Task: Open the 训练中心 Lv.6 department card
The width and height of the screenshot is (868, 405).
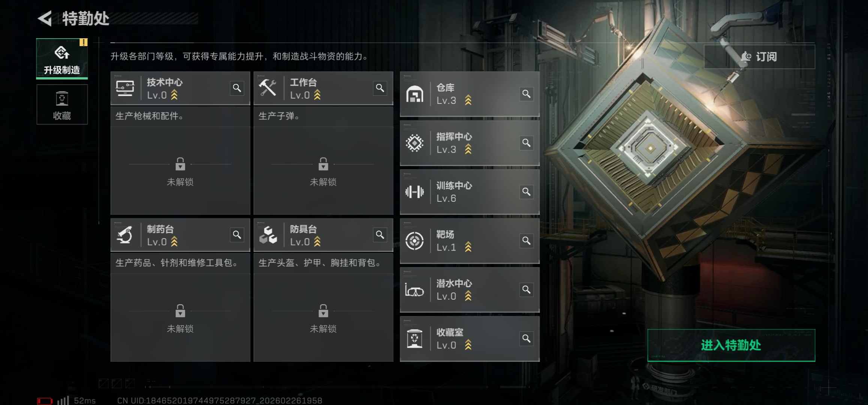Action: tap(470, 192)
